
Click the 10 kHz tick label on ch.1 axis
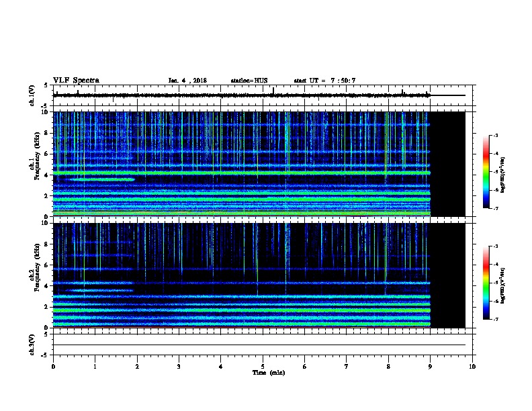pyautogui.click(x=45, y=112)
